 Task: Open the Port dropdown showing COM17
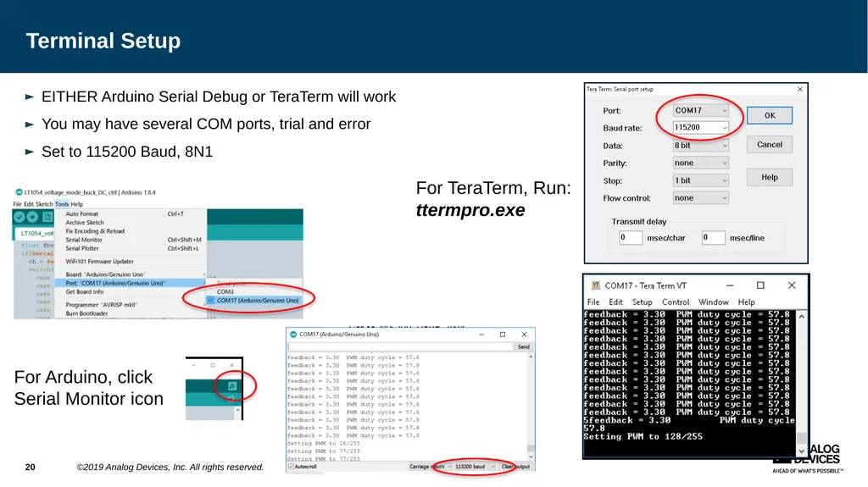pyautogui.click(x=700, y=111)
